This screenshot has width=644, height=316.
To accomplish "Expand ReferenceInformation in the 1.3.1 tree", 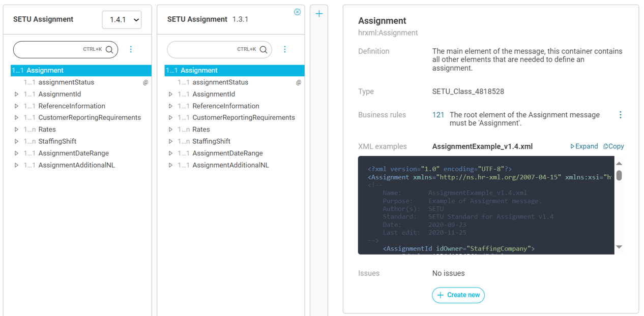I will [171, 106].
